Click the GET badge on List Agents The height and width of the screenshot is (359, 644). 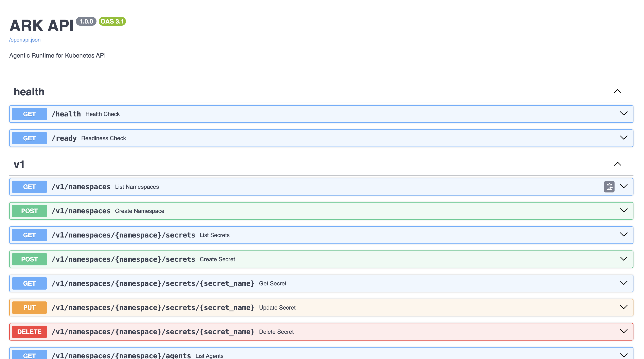click(x=29, y=355)
